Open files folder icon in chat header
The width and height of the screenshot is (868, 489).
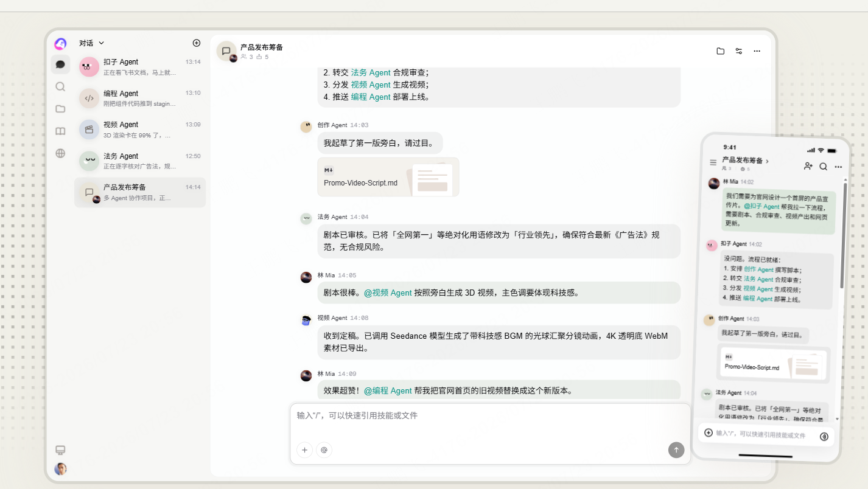(721, 51)
